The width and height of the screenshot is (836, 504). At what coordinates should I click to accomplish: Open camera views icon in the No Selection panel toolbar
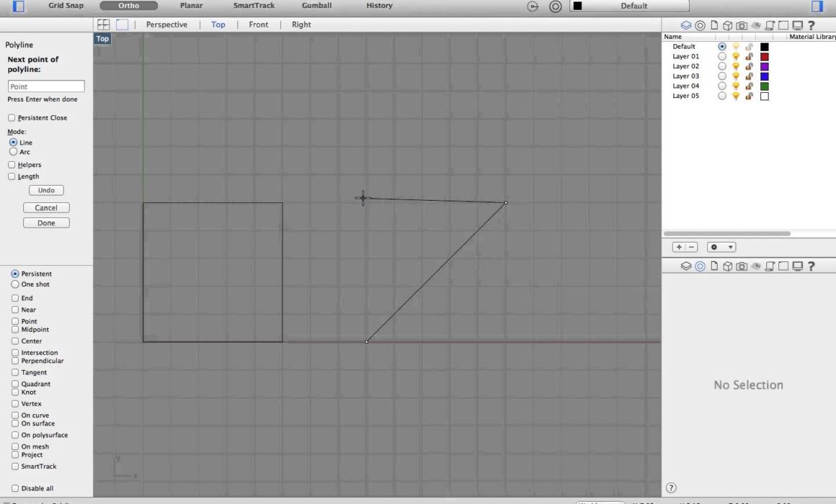742,266
